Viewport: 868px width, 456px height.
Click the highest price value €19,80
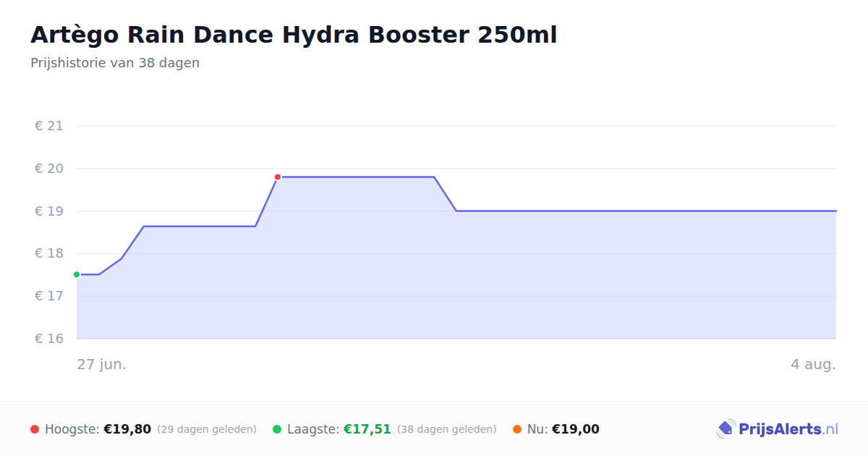pyautogui.click(x=127, y=429)
